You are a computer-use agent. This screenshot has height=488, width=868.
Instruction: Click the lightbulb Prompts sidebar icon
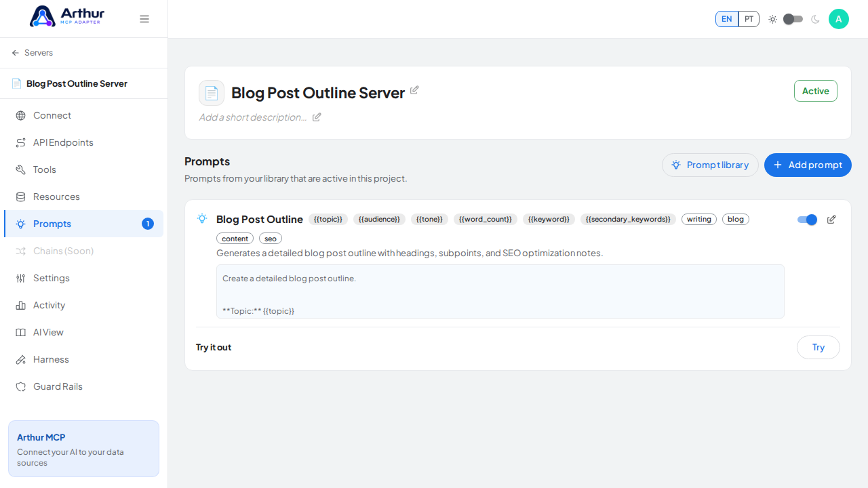[x=21, y=224]
